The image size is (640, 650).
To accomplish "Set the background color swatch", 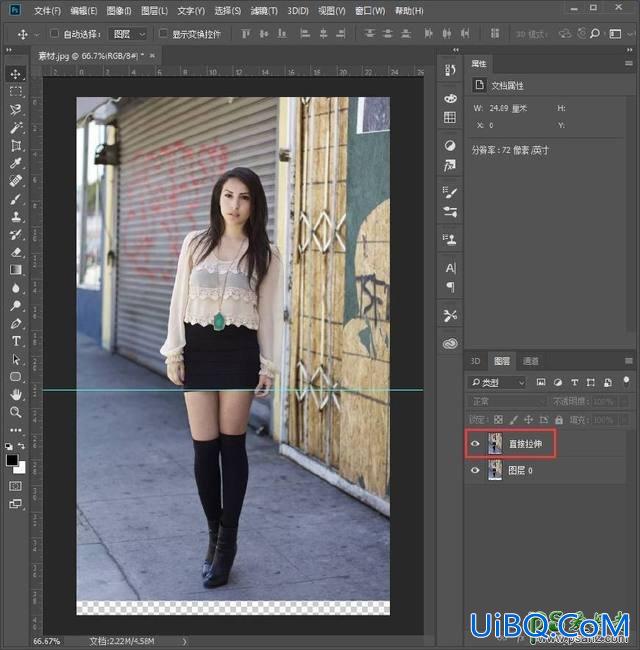I will click(x=20, y=468).
